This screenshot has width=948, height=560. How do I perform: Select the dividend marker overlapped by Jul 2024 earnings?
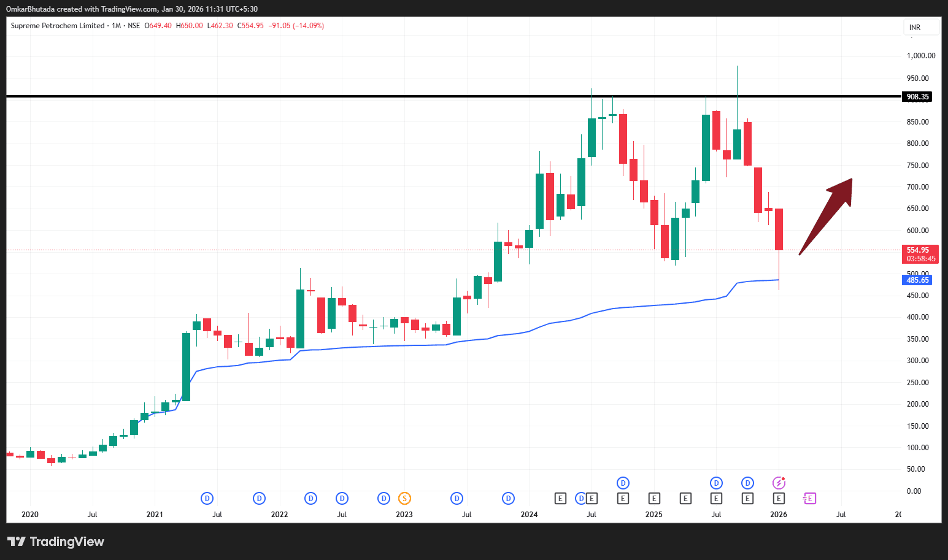[580, 498]
